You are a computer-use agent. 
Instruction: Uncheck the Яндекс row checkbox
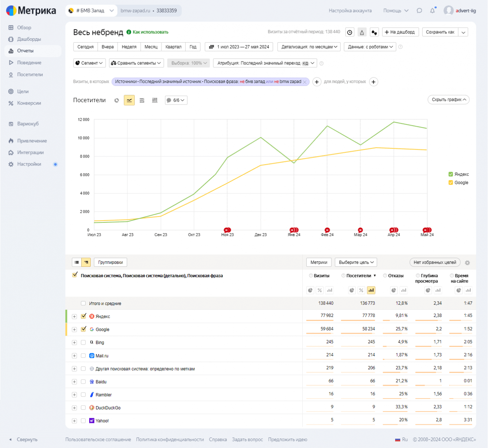83,316
